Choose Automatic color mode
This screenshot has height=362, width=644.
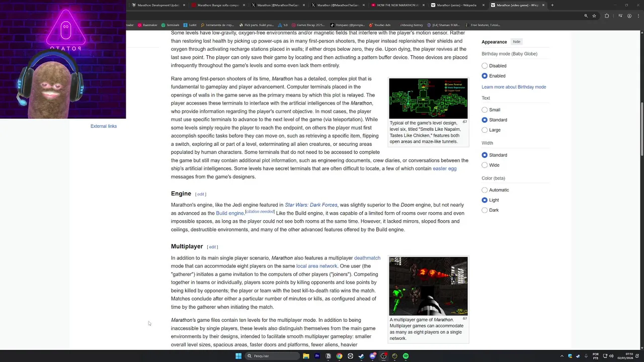click(x=485, y=190)
